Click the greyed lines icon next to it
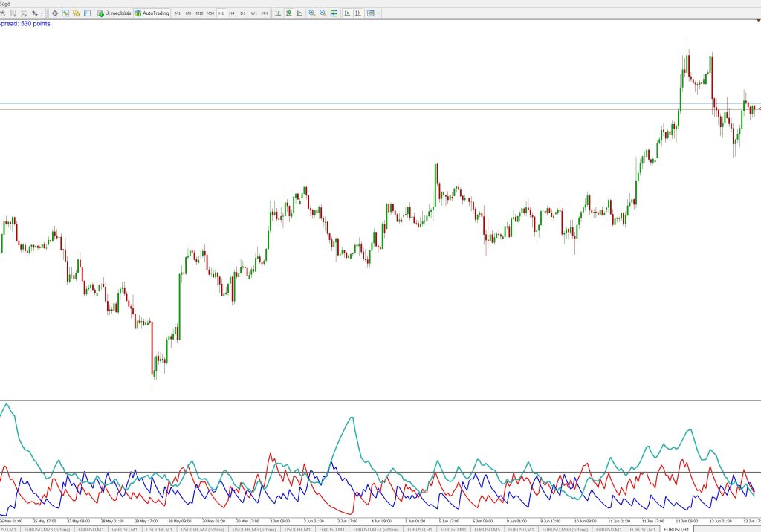This screenshot has height=532, width=761. (x=24, y=13)
